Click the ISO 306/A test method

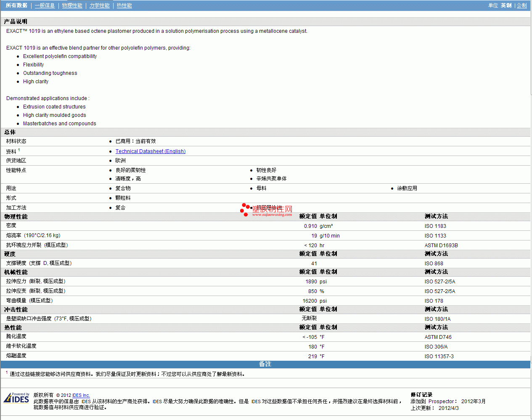tap(436, 347)
